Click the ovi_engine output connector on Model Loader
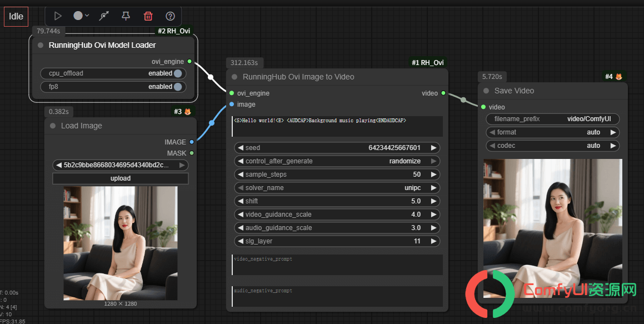The image size is (644, 324). (189, 62)
